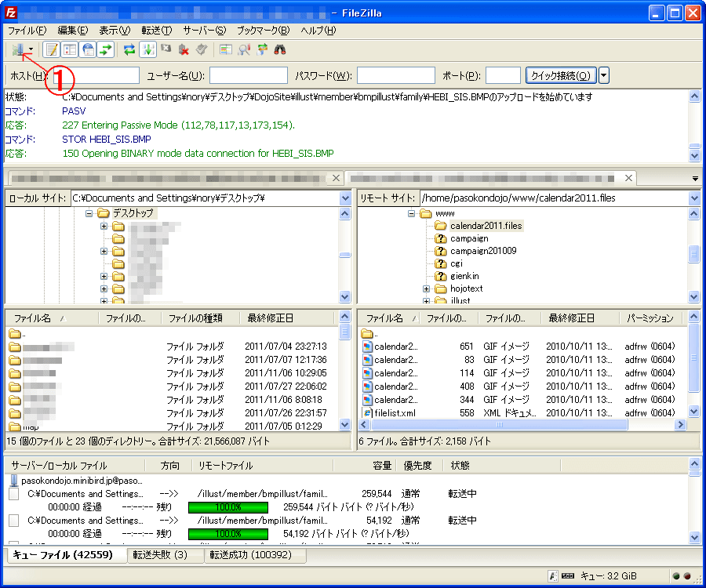Screen dimensions: 706x588
Task: Click the remote directory tree toggle icon
Action: [x=88, y=49]
